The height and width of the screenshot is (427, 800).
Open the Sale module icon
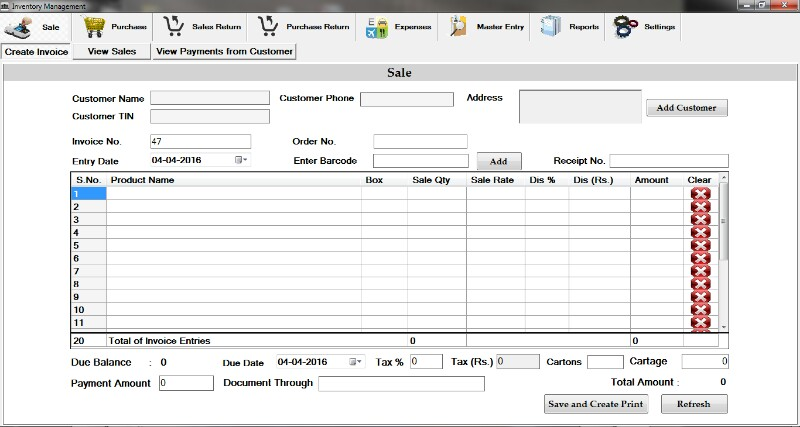[x=18, y=28]
